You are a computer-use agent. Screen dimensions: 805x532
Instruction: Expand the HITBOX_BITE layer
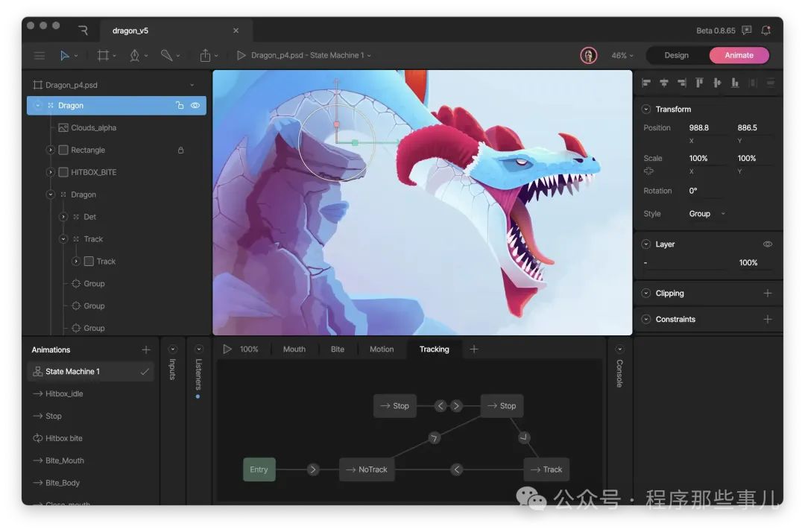pos(51,172)
